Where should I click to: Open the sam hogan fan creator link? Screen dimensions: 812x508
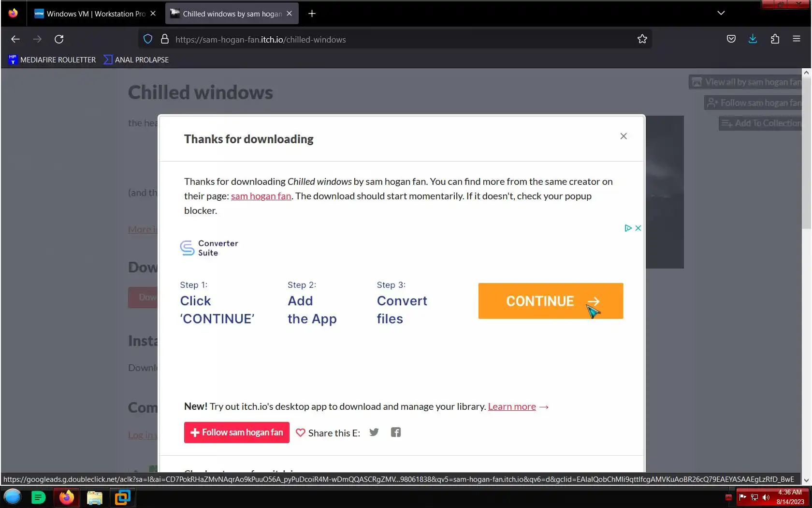(x=261, y=196)
